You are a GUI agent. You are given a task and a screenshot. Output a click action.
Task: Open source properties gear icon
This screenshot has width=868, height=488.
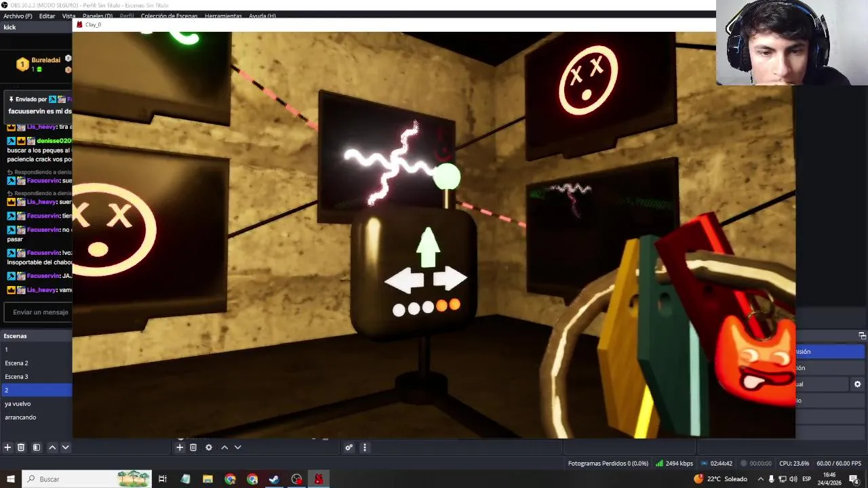click(x=209, y=447)
